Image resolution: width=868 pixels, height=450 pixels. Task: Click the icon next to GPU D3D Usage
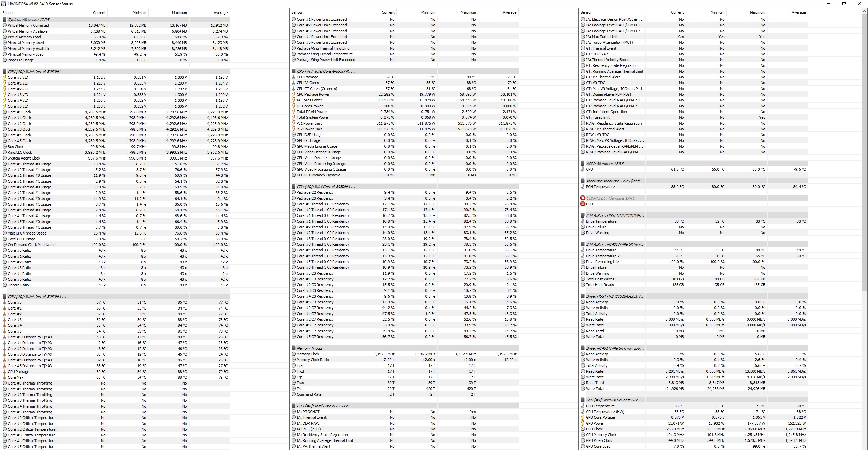pos(294,135)
